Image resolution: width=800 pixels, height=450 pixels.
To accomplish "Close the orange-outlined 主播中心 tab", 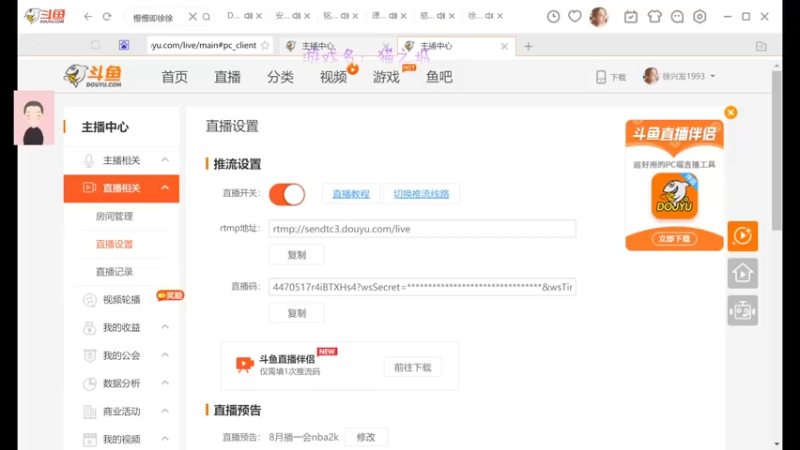I will pos(504,46).
